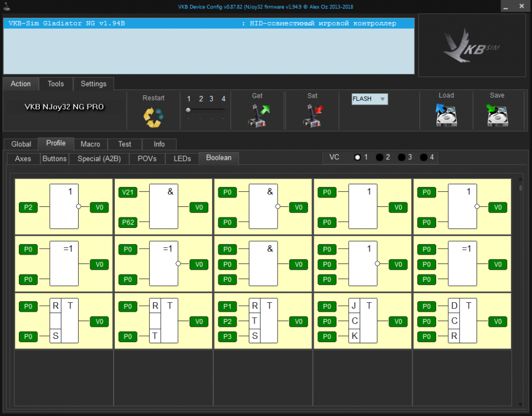Open the POVs sub-tab
532x416 pixels.
click(x=147, y=159)
